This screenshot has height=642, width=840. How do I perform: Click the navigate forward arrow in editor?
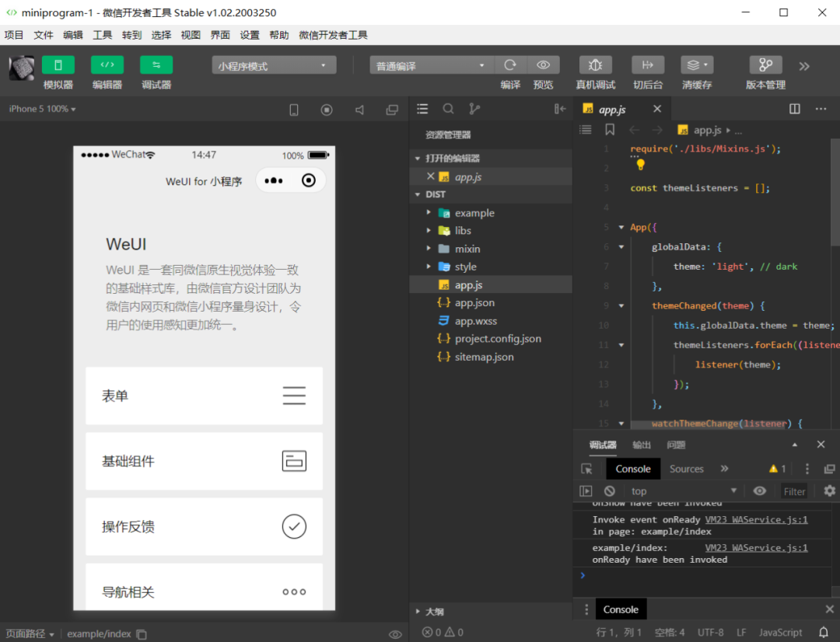(656, 130)
